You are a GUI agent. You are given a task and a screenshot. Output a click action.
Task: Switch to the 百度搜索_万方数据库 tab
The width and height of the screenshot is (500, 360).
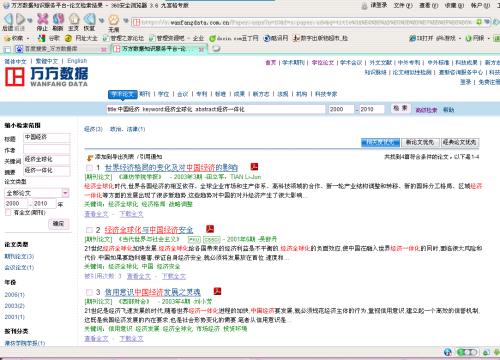[x=57, y=49]
